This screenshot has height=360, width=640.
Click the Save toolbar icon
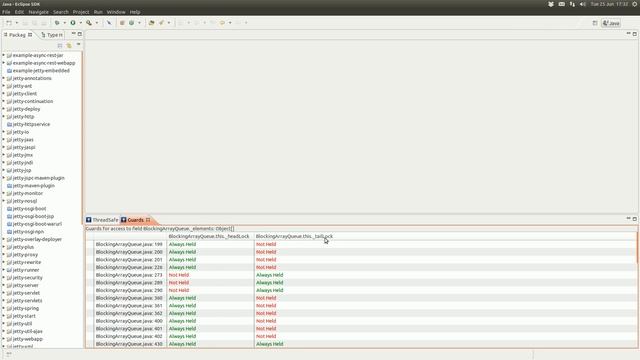[25, 23]
